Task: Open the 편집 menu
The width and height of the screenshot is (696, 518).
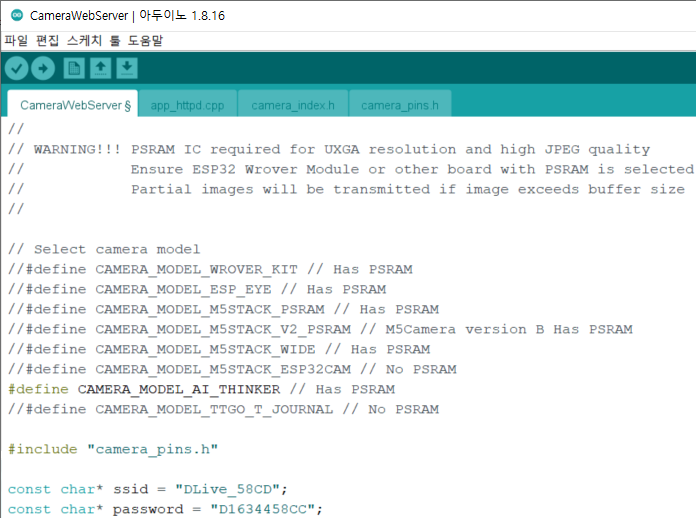Action: point(47,41)
